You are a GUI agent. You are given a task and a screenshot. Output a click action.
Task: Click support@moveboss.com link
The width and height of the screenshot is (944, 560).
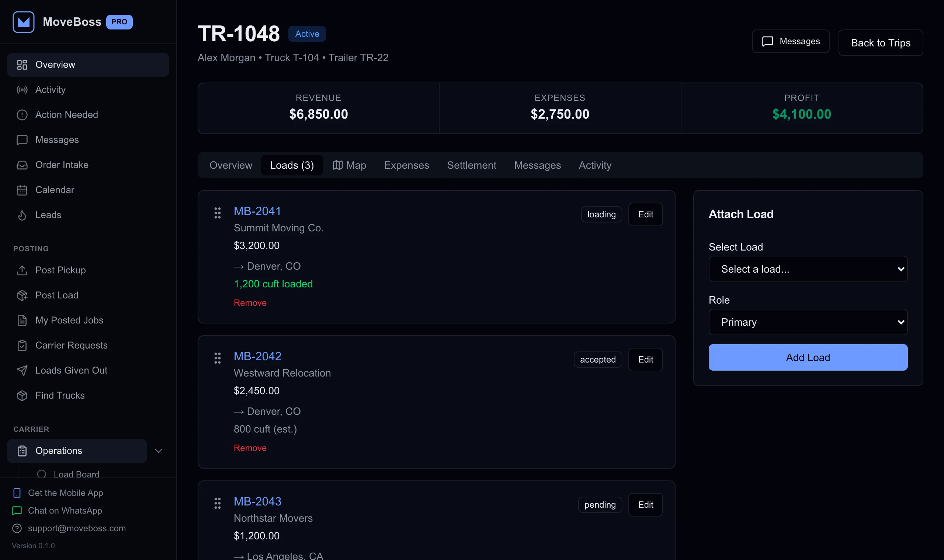click(69, 528)
